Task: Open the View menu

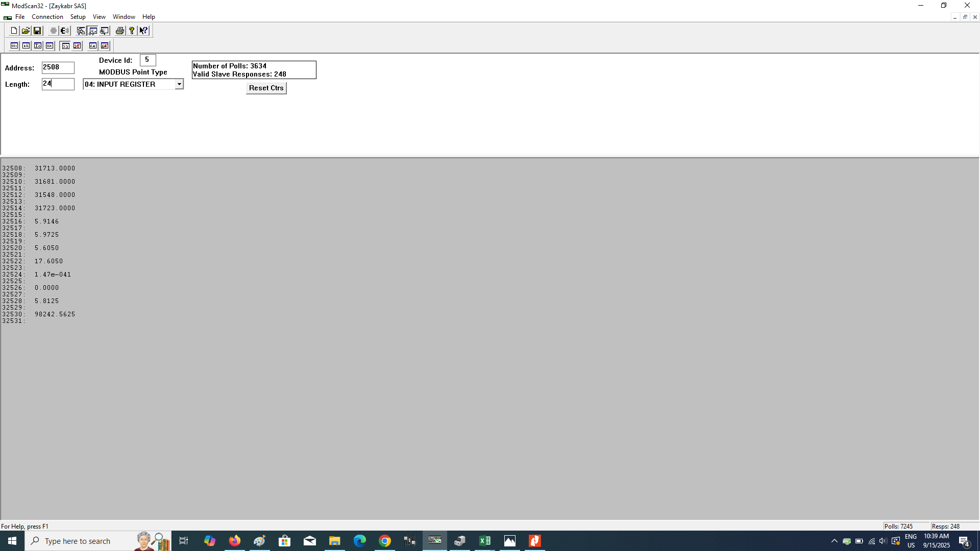Action: tap(99, 17)
